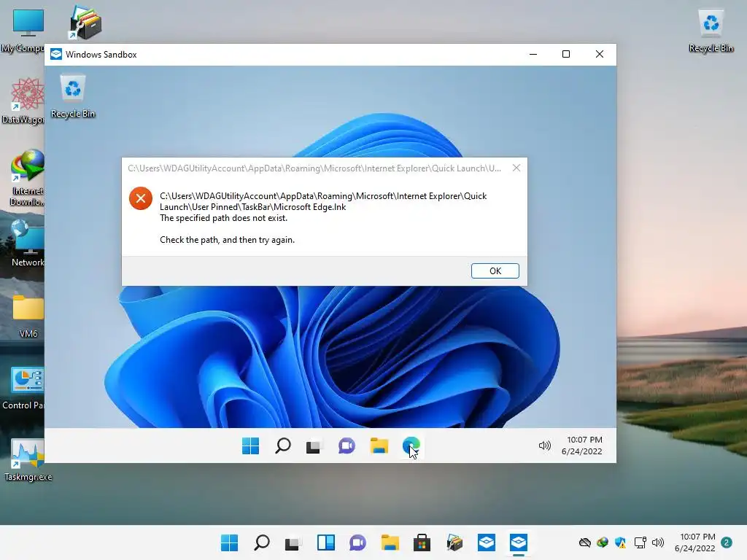Open Windows Security warning tray icon
Screen dimensions: 747x560
(x=620, y=542)
